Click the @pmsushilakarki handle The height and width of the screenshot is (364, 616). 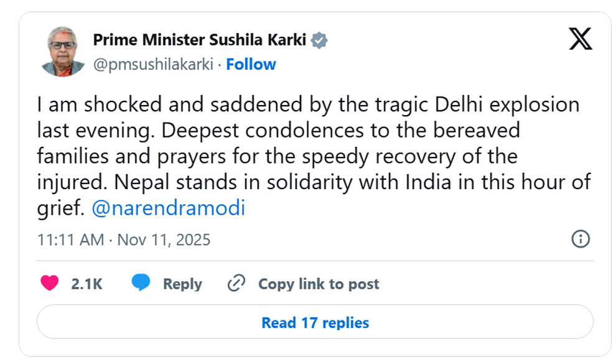click(x=153, y=64)
